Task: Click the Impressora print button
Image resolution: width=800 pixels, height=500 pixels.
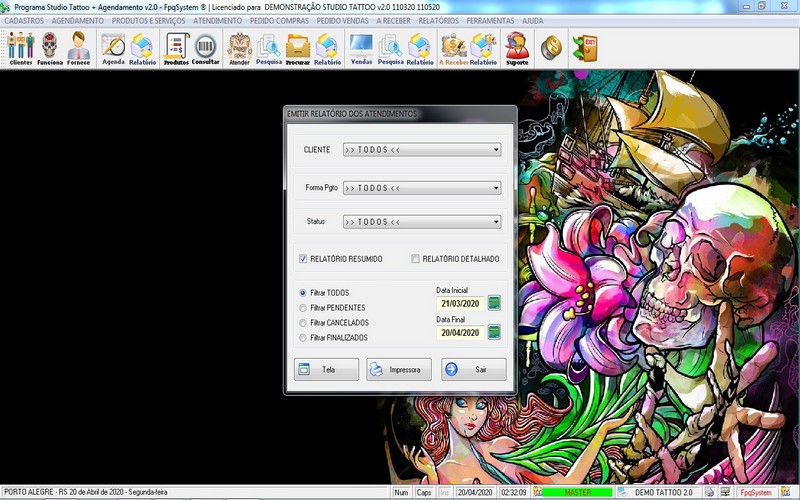Action: pos(399,369)
